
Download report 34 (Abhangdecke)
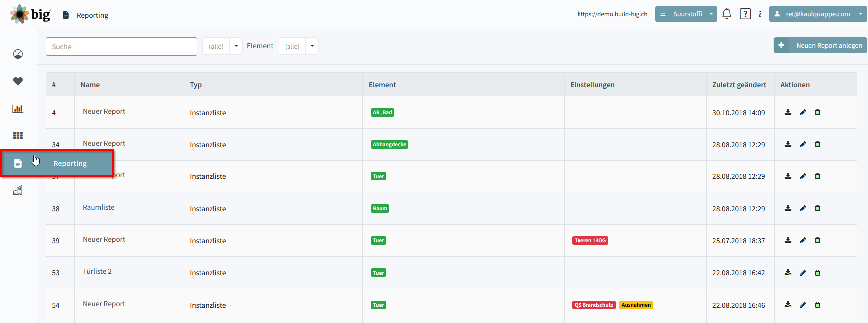point(788,144)
